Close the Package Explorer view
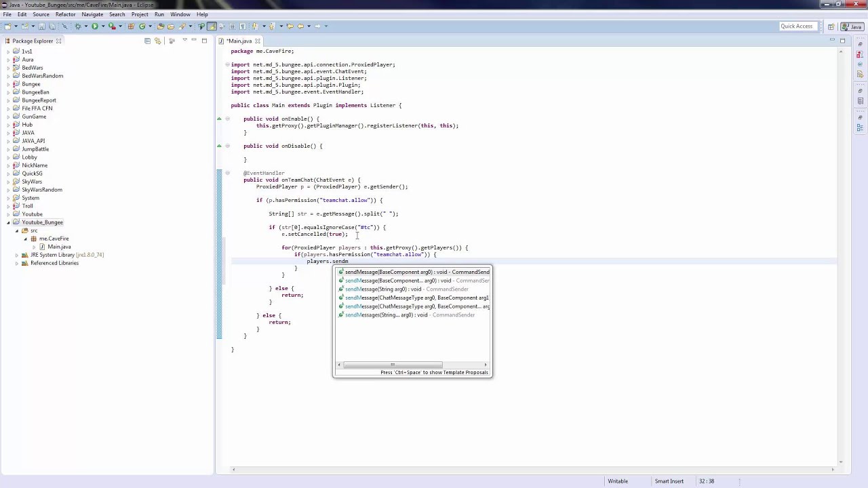 point(58,41)
